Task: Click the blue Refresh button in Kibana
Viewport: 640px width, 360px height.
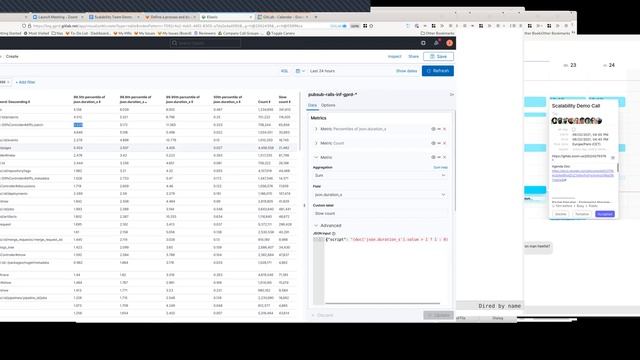Action: (x=438, y=71)
